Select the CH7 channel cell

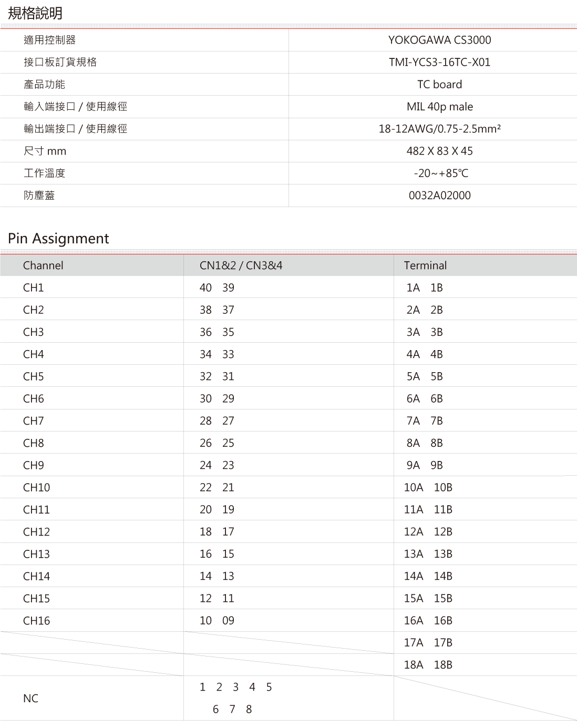[33, 421]
